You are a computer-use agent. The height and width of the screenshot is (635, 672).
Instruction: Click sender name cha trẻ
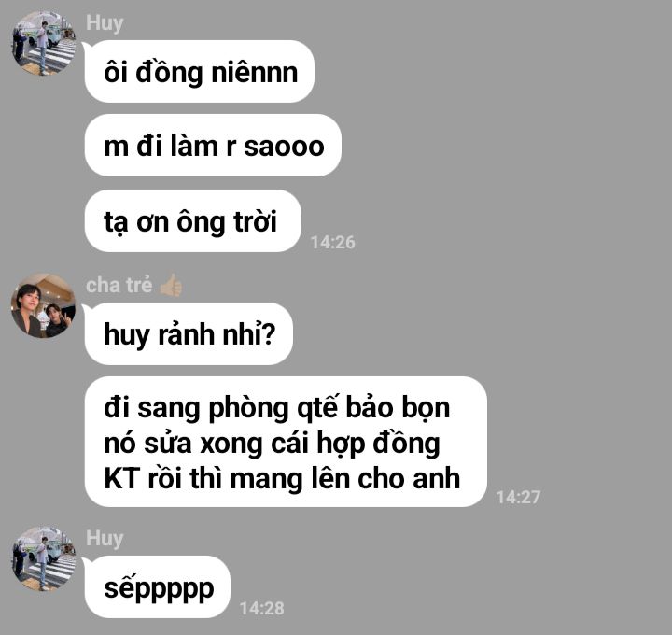point(119,286)
